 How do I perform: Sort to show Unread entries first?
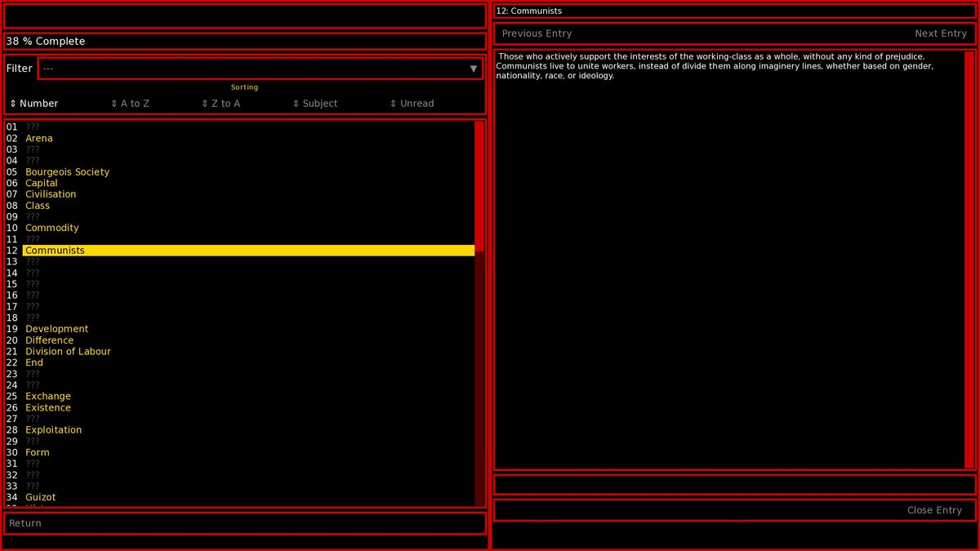pyautogui.click(x=412, y=103)
